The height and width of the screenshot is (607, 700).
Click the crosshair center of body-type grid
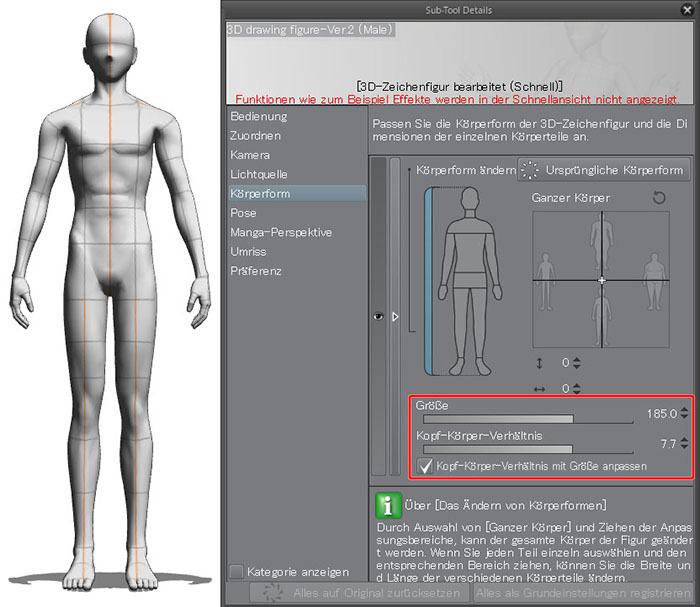(602, 280)
